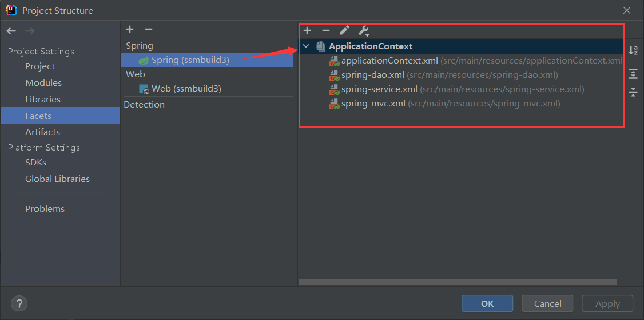Click the Cancel button
The height and width of the screenshot is (320, 644).
pos(547,303)
